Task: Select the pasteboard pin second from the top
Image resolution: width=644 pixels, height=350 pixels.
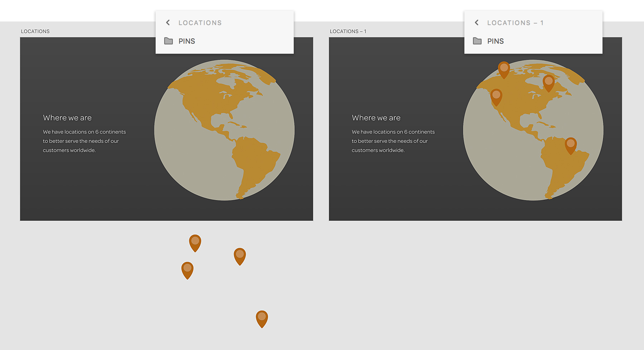Action: pyautogui.click(x=240, y=256)
